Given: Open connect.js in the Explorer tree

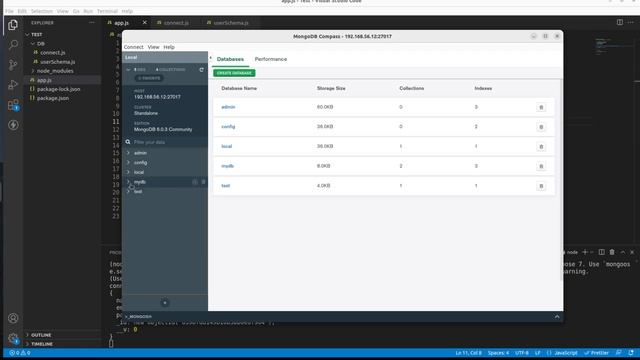Looking at the screenshot, I should (53, 53).
